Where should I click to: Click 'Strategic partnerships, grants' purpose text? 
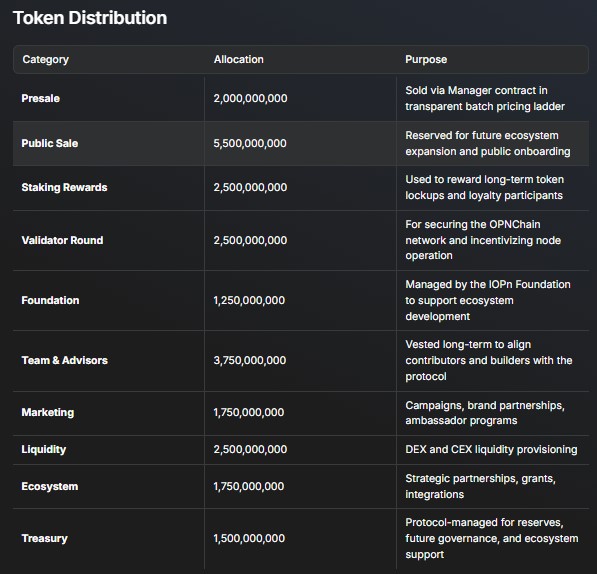(480, 486)
